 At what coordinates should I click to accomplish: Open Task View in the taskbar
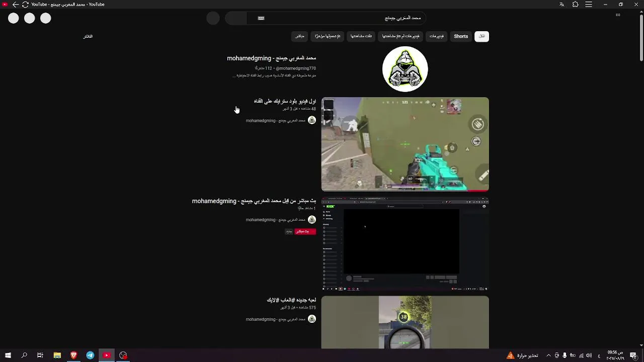click(40, 355)
